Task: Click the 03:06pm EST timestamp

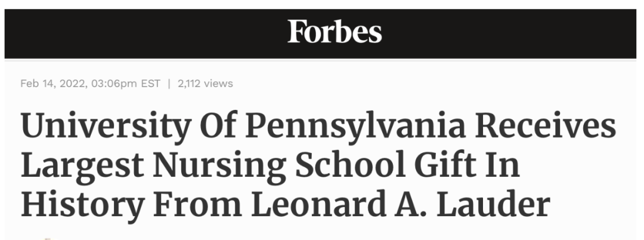Action: (x=126, y=84)
